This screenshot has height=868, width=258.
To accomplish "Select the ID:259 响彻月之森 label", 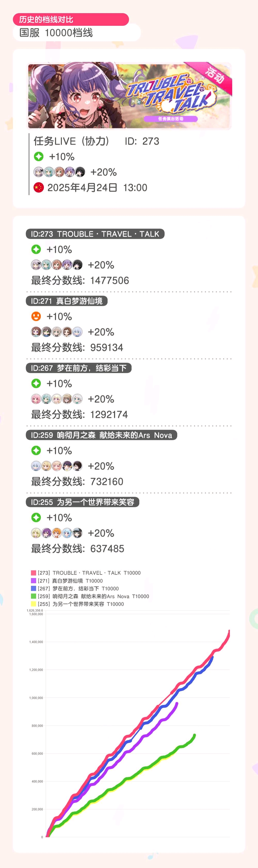I will pos(101,435).
